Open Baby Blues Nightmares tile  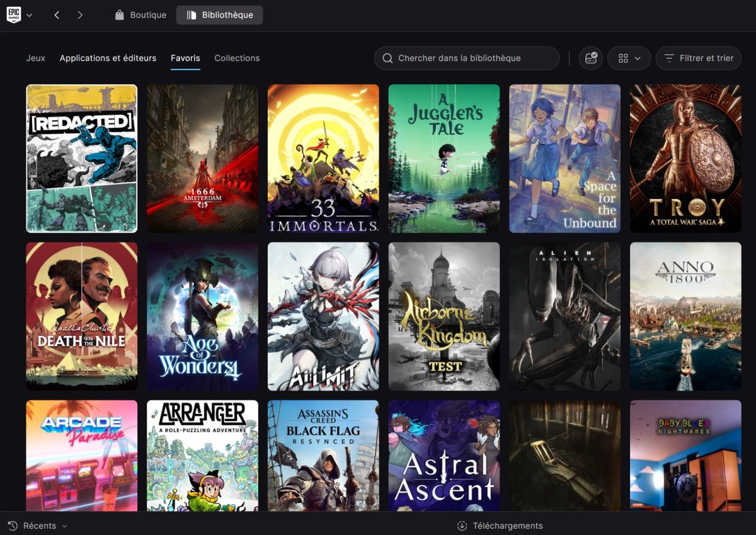coord(685,455)
